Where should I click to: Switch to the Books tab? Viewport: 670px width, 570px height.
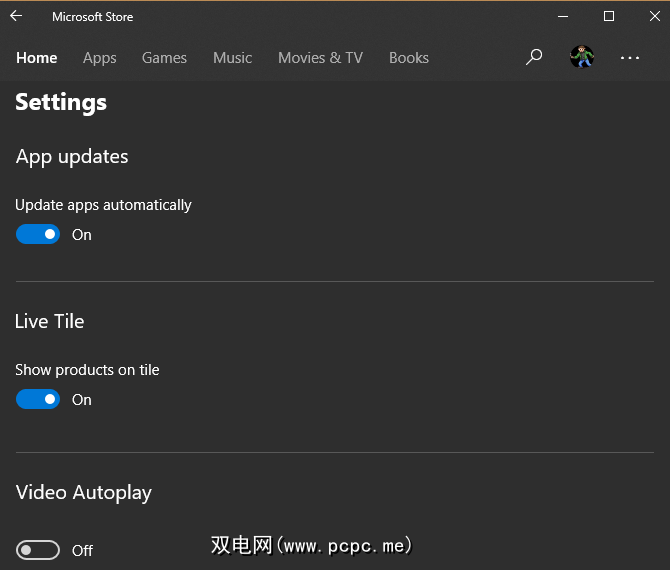point(409,58)
